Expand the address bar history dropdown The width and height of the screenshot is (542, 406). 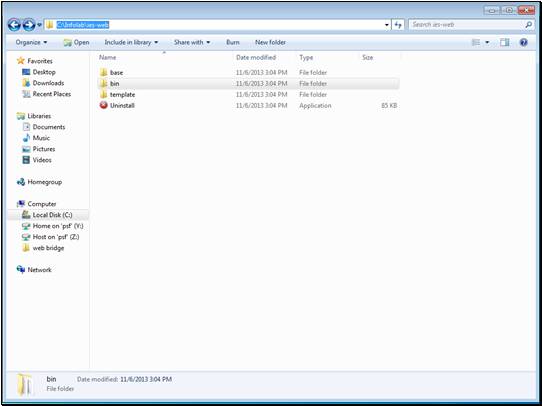pos(386,25)
